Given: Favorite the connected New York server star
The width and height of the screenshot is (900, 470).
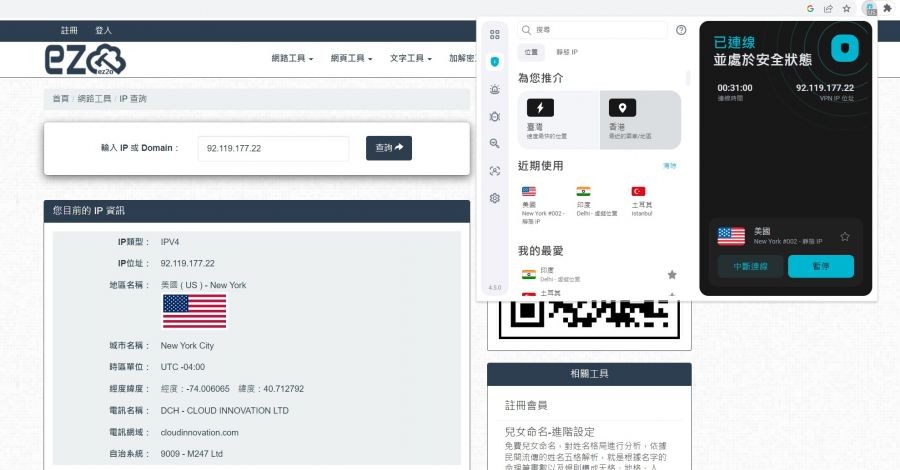Looking at the screenshot, I should [x=845, y=236].
